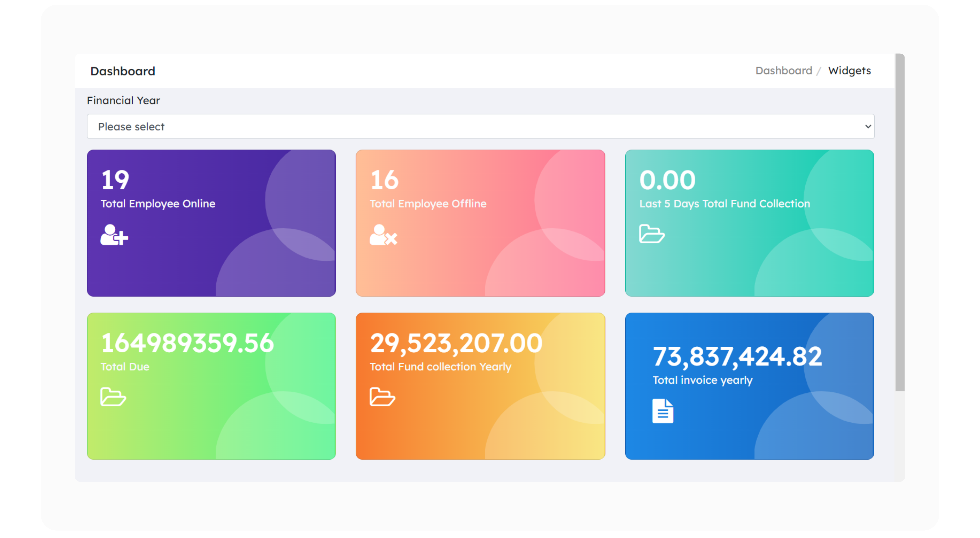This screenshot has width=980, height=538.
Task: Click the open folder icon under Total Due
Action: pos(113,397)
